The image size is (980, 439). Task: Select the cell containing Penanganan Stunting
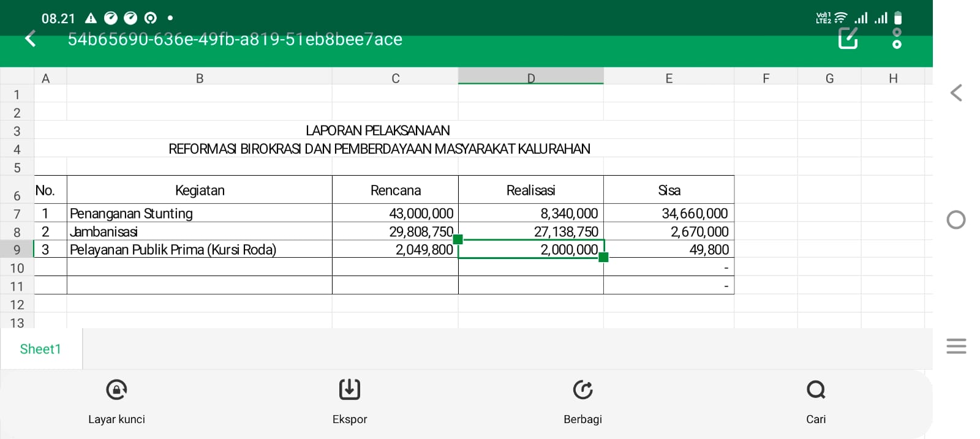[199, 213]
